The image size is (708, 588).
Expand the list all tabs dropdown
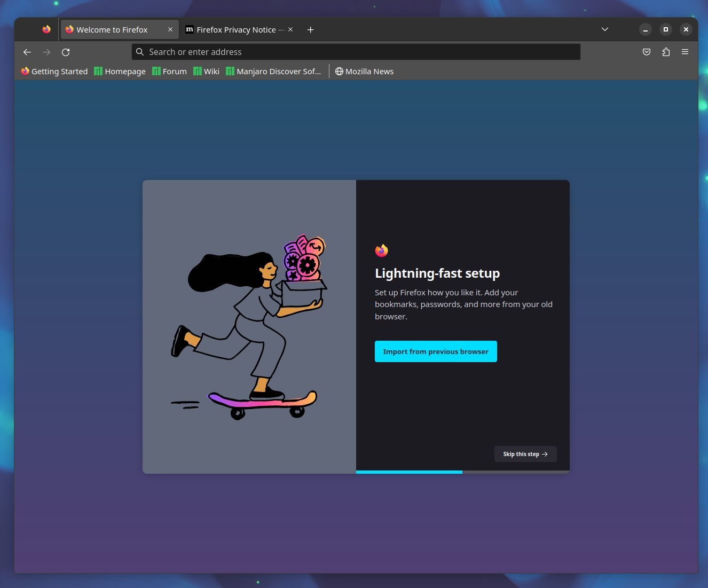click(605, 29)
